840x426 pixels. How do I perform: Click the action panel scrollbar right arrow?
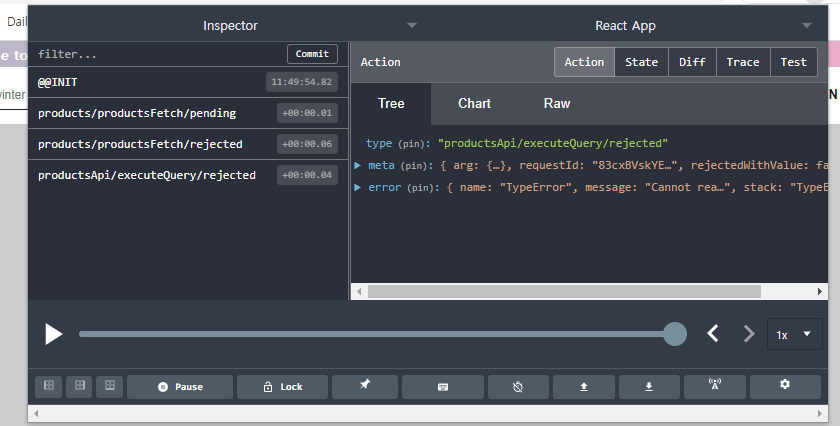pyautogui.click(x=820, y=292)
